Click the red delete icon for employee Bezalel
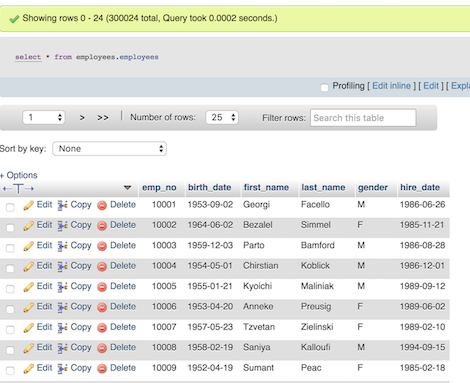 (x=102, y=226)
